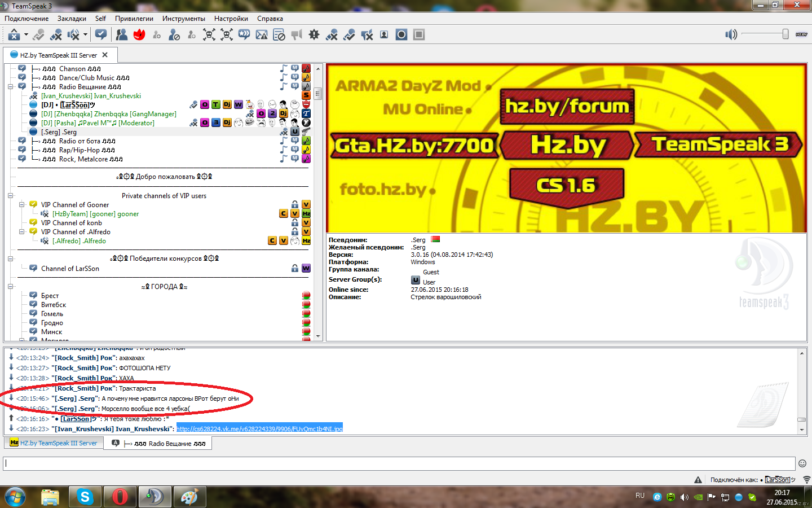Click the spiky gear toolbar icon

pos(314,34)
